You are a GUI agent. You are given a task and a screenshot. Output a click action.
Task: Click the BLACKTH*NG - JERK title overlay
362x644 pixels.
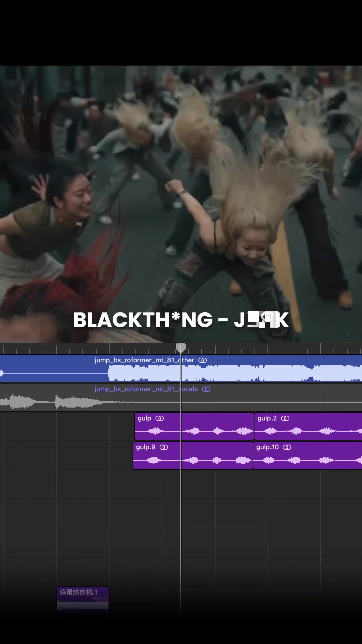181,320
